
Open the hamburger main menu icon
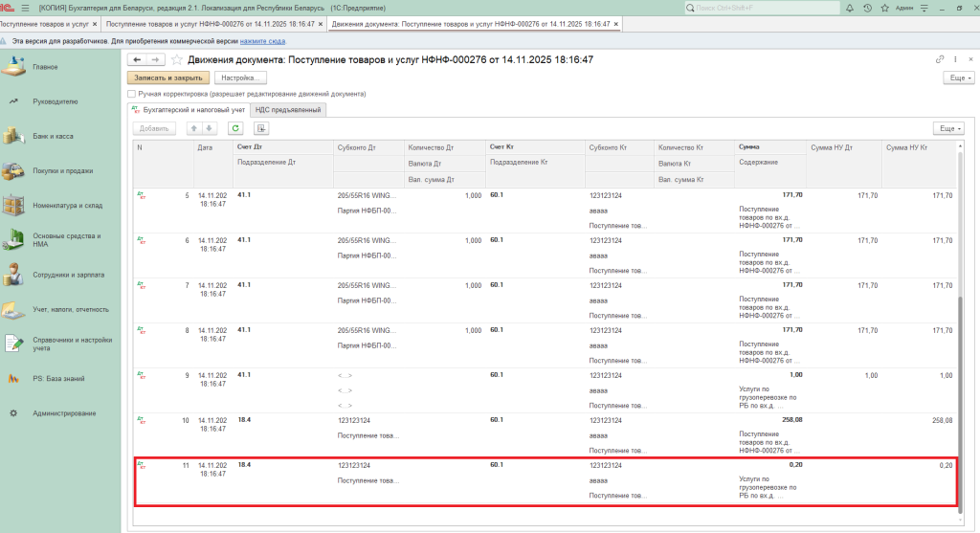(x=26, y=8)
